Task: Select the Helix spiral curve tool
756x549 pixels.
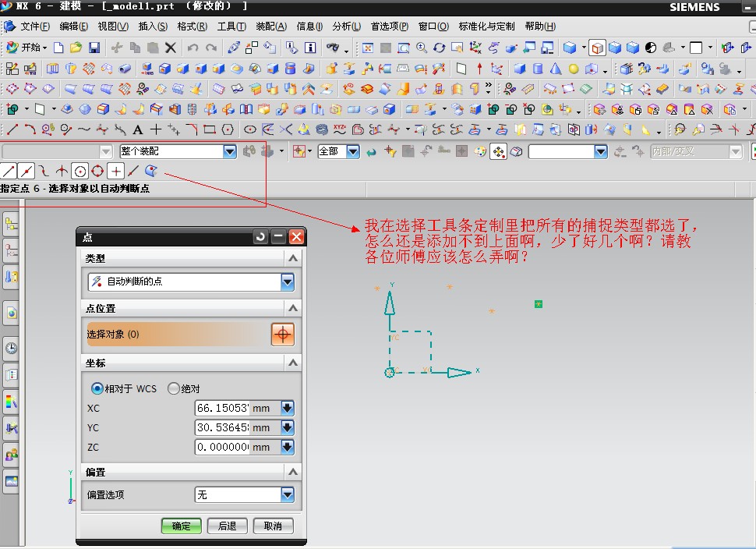Action: click(322, 129)
